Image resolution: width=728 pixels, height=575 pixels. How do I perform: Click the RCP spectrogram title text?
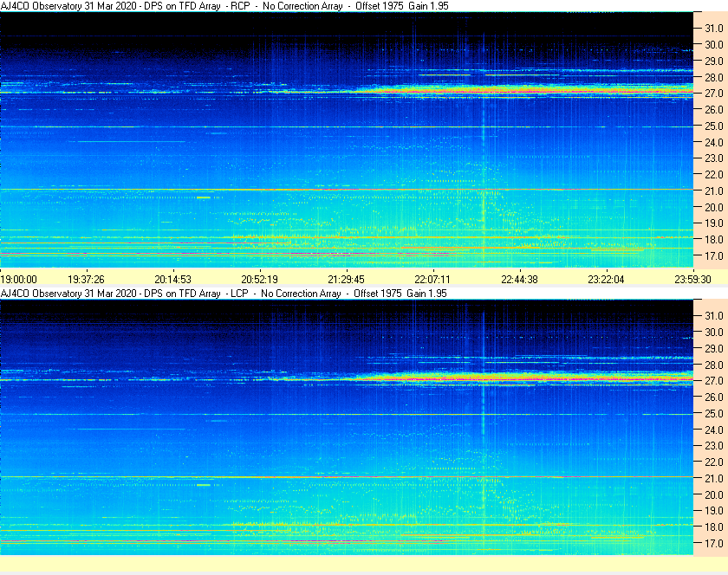pyautogui.click(x=224, y=6)
